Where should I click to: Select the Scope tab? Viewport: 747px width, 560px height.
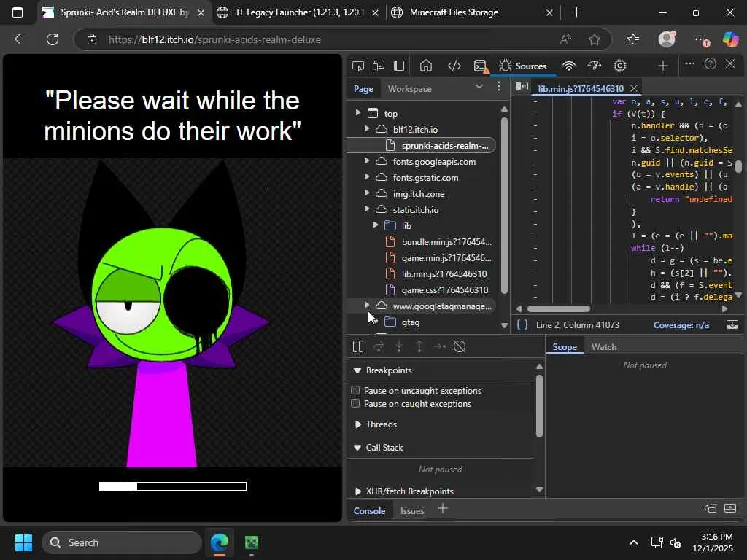click(x=565, y=347)
